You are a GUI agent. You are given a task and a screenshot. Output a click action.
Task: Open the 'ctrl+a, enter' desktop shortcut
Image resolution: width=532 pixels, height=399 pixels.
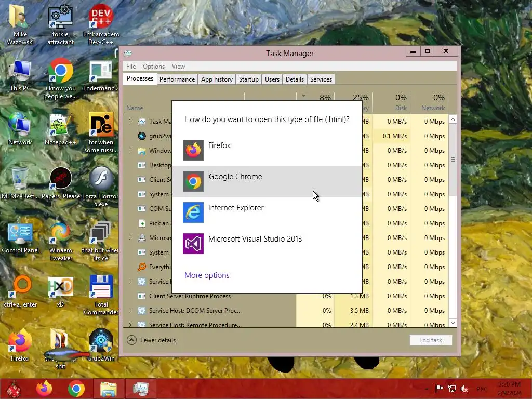pyautogui.click(x=20, y=291)
